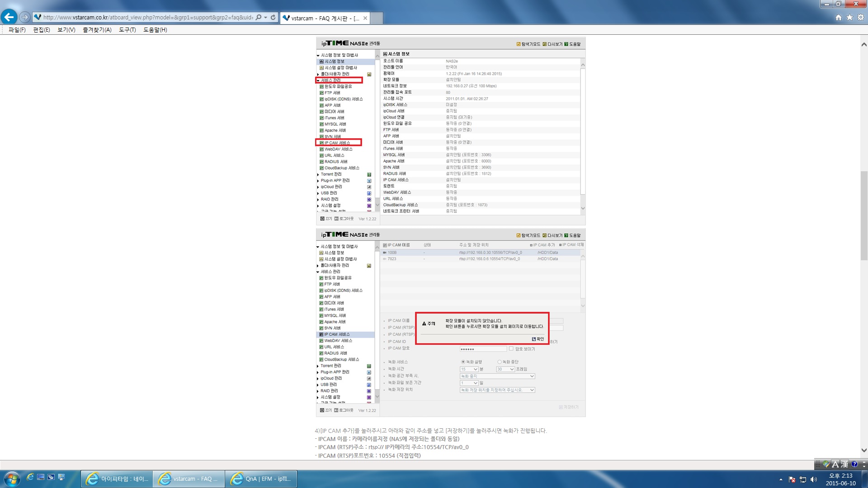Click 확인 in the warning dialog

[x=538, y=339]
